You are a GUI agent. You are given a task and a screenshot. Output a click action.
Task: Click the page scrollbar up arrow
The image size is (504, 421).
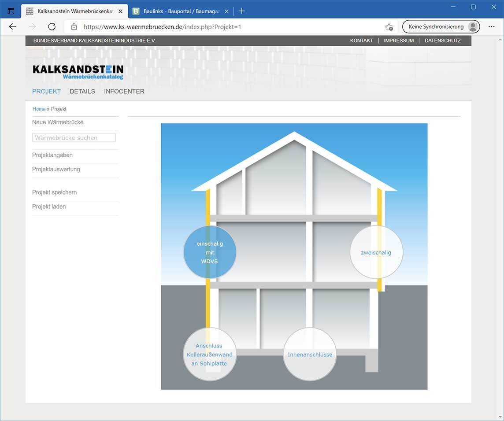[x=500, y=40]
